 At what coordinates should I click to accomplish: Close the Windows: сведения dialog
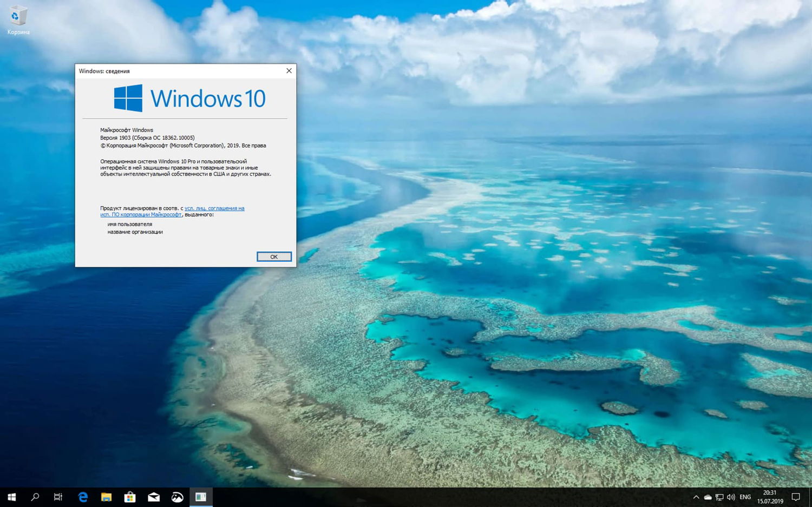pos(289,71)
